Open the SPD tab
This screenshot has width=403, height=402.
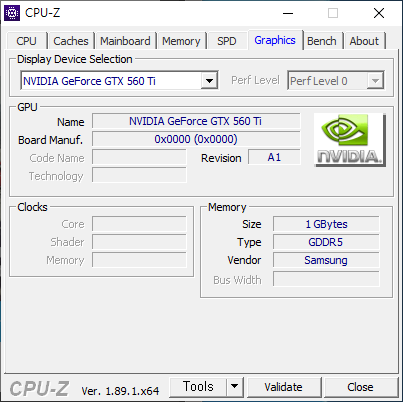[227, 41]
